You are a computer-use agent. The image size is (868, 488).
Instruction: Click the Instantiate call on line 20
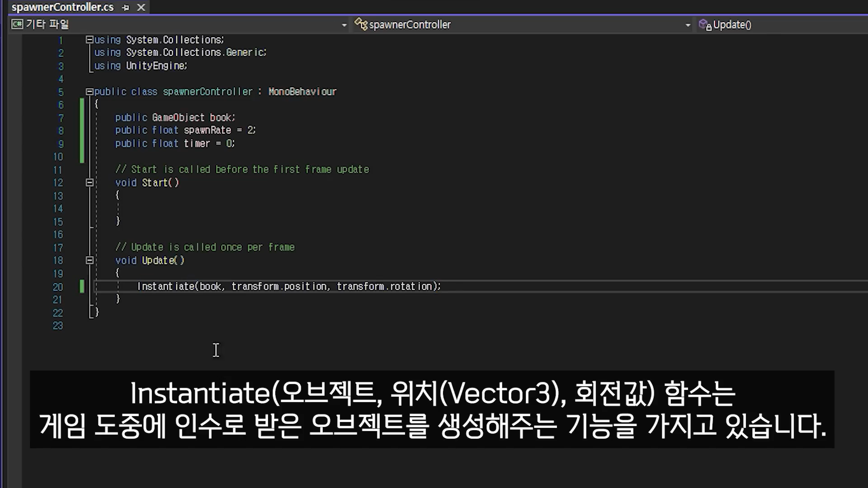click(x=165, y=286)
